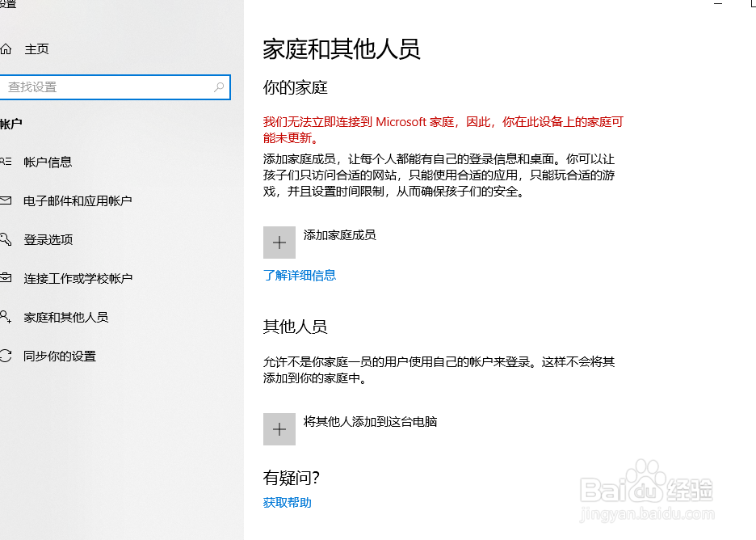Open 连接工作或学校帐户 page

(x=78, y=278)
